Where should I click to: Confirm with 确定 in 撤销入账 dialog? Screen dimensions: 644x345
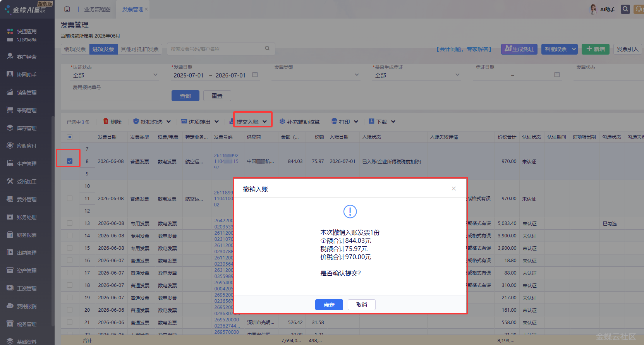[x=329, y=305]
